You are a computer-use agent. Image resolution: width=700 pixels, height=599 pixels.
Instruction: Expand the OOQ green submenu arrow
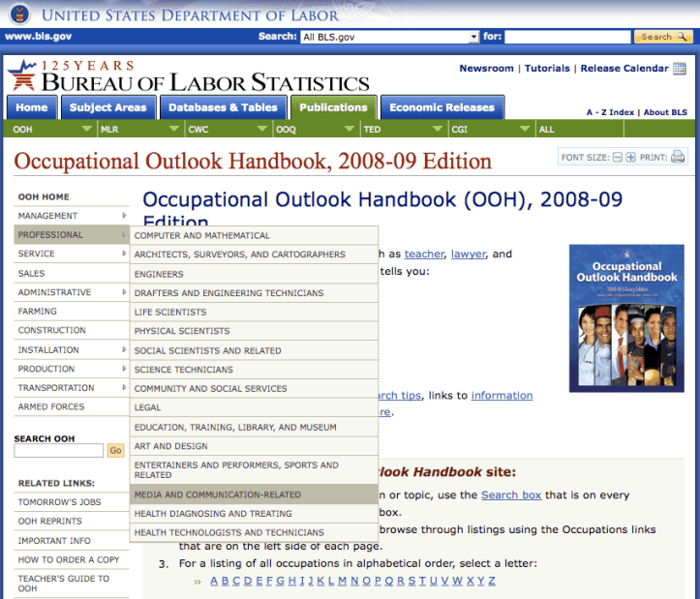click(350, 129)
